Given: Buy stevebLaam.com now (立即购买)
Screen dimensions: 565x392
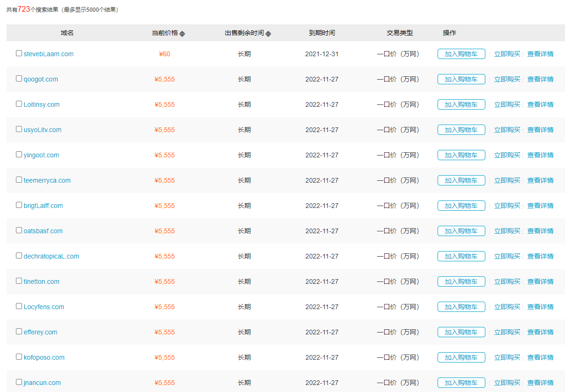Looking at the screenshot, I should click(507, 54).
